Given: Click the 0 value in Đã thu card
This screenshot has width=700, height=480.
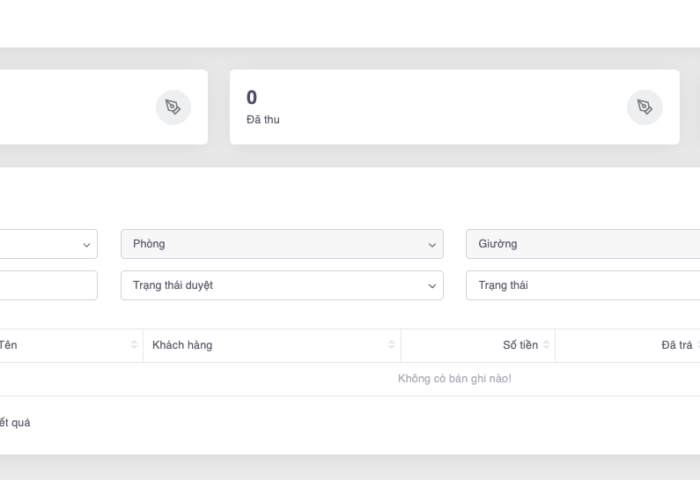Looking at the screenshot, I should point(252,97).
